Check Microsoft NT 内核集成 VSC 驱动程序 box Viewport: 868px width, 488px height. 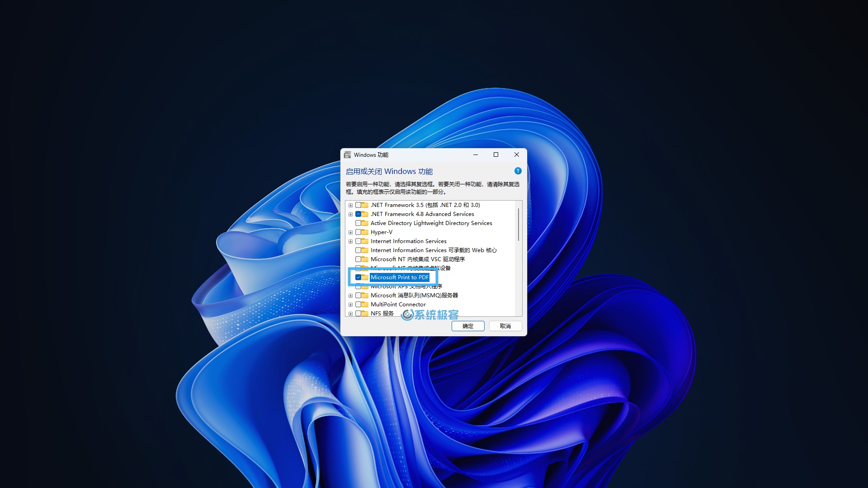coord(358,259)
